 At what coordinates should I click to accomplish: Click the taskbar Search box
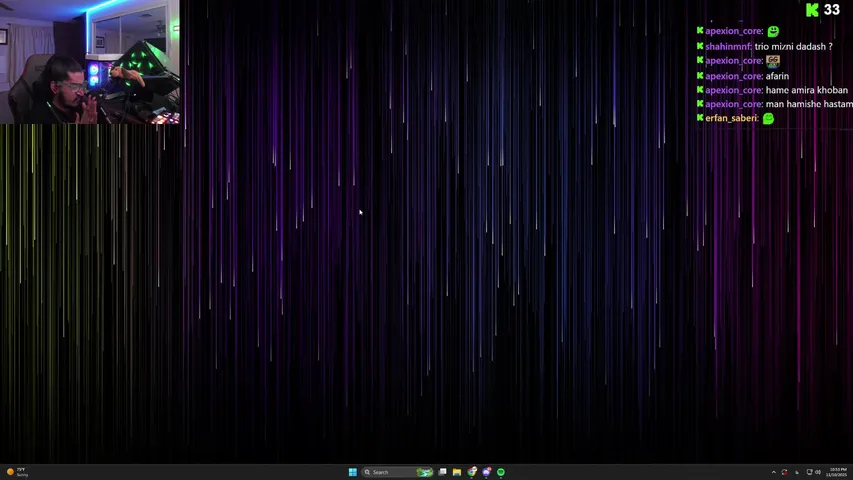coord(397,472)
